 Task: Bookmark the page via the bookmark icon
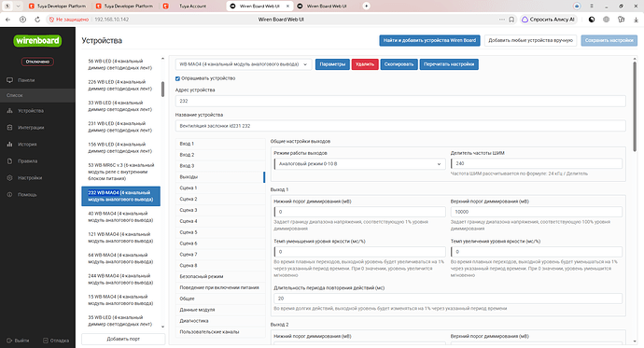[511, 20]
